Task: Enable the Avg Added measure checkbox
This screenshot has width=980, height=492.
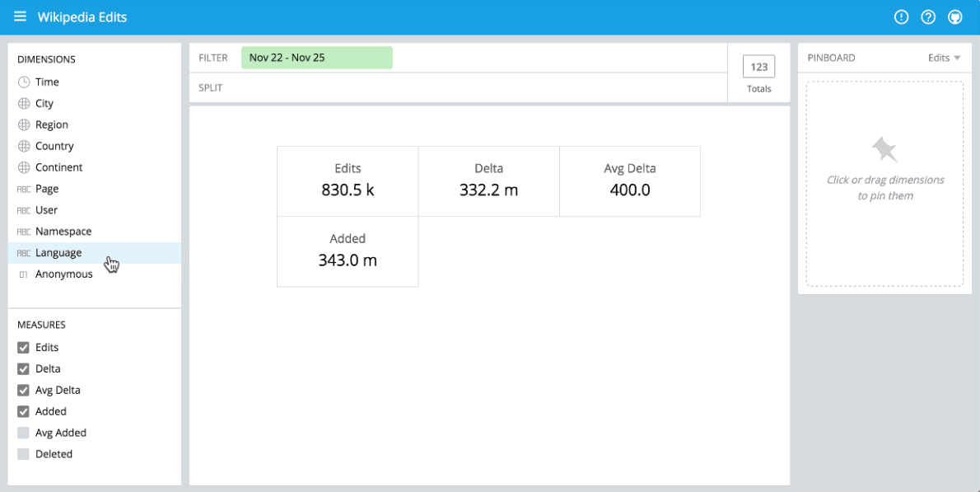Action: point(23,433)
